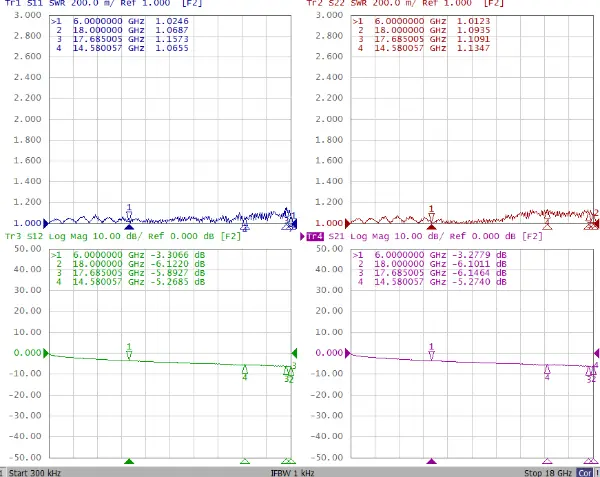
Task: Select marker 1 on the S11 trace
Action: click(129, 213)
